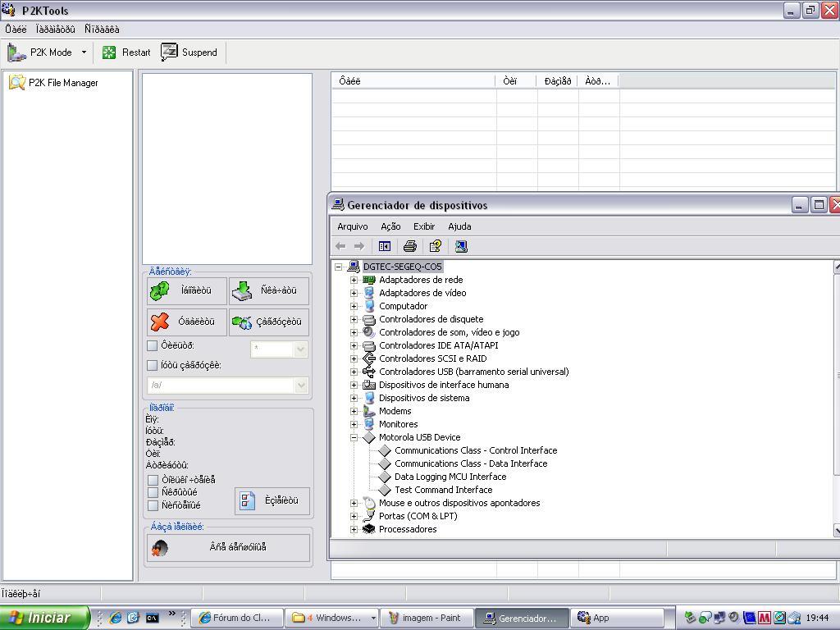
Task: Click the print icon in Device Manager toolbar
Action: point(410,246)
